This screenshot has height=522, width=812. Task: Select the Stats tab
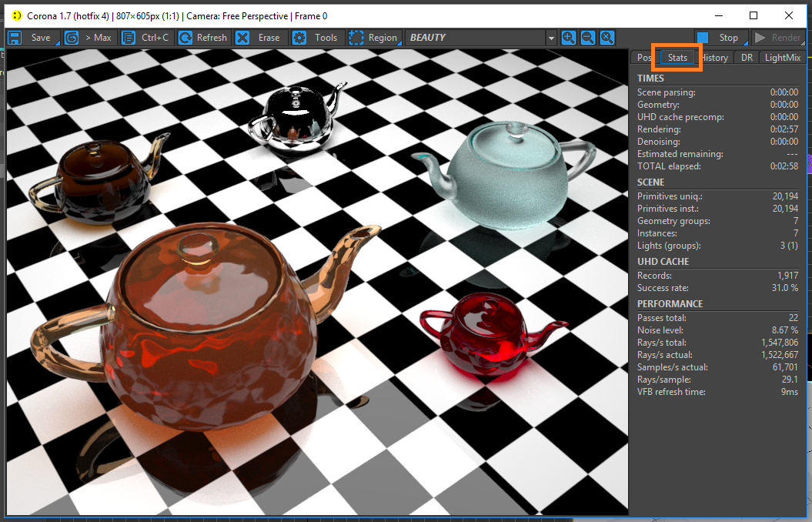click(677, 58)
